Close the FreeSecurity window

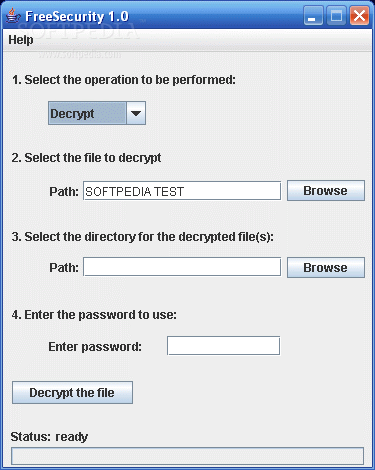pos(359,16)
